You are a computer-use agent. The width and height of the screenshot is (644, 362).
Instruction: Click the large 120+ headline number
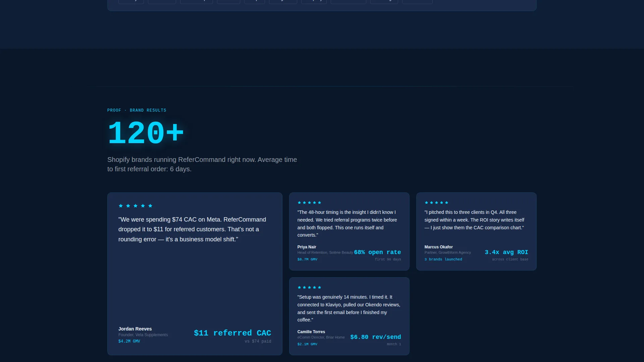(146, 133)
